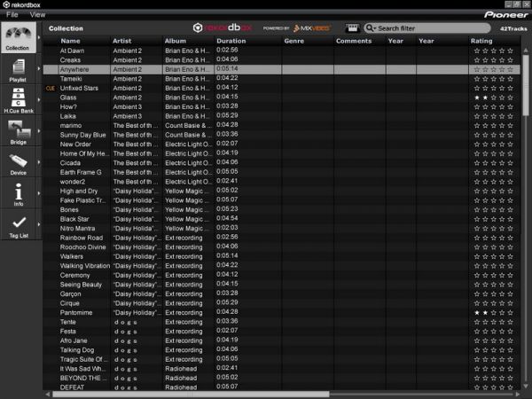Expand the Info sidebar arrow
This screenshot has height=399, width=532.
(39, 193)
